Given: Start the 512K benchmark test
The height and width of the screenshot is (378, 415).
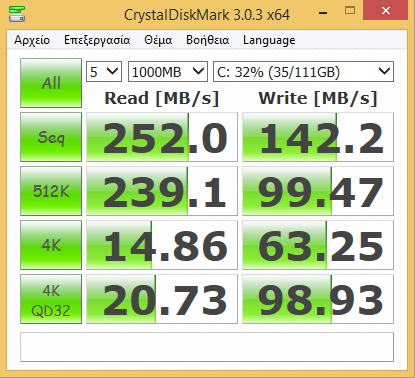Looking at the screenshot, I should coord(51,191).
